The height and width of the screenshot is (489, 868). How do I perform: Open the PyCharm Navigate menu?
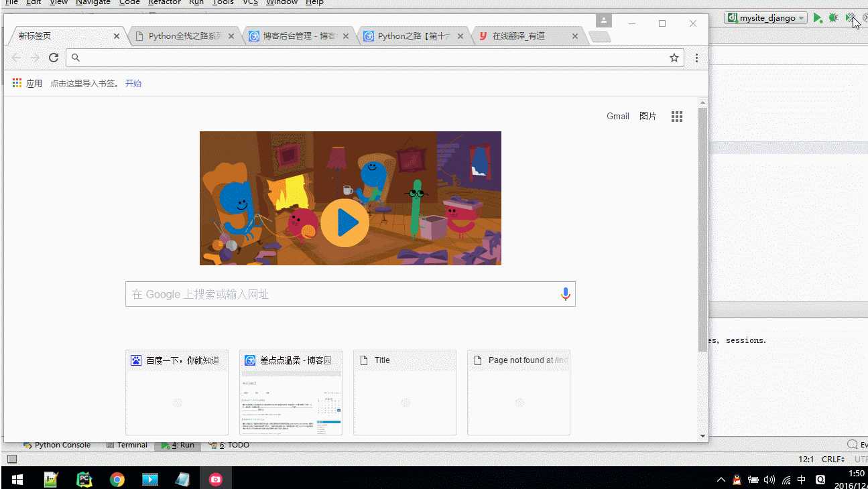point(93,3)
